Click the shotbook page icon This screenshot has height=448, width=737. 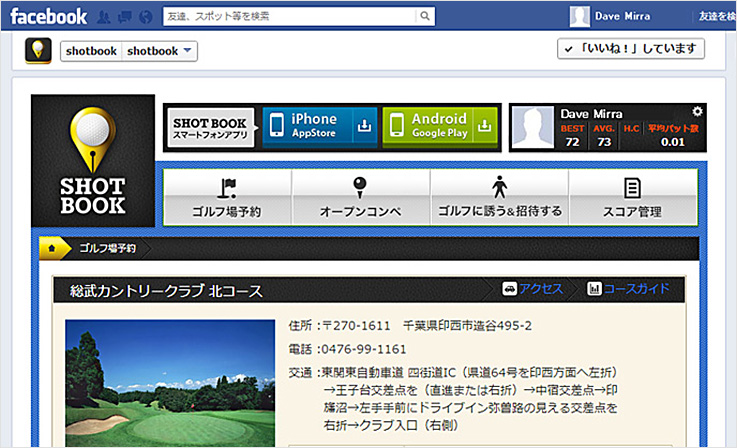click(38, 50)
